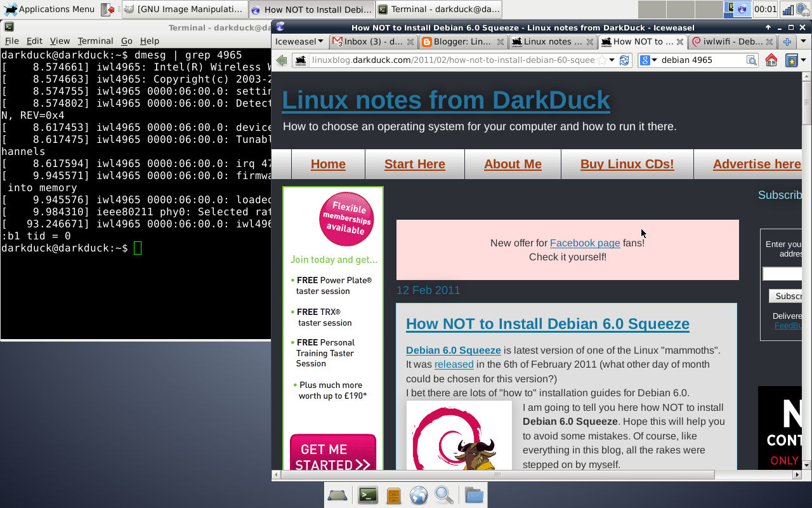Screen dimensions: 812x508
Task: Close the 'Linux notes ...' tab
Action: (589, 42)
